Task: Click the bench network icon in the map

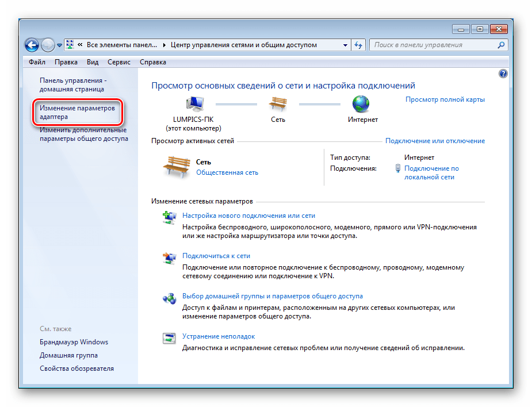Action: (x=278, y=104)
